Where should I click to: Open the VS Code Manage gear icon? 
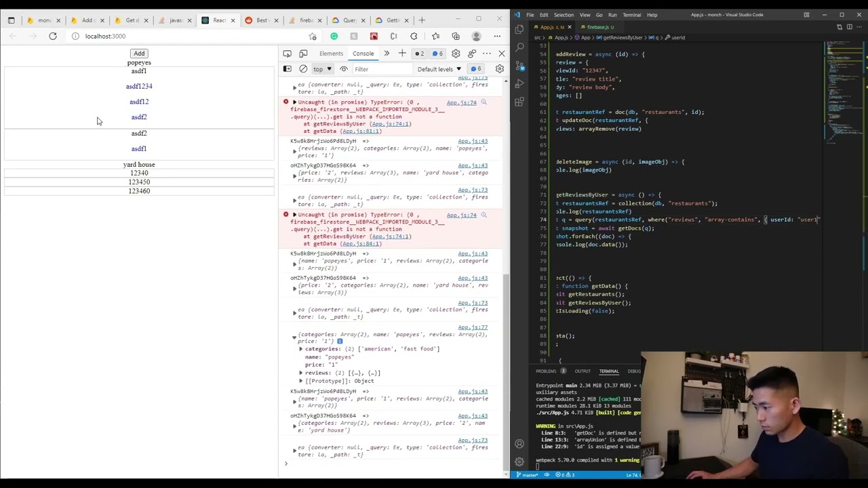(519, 462)
